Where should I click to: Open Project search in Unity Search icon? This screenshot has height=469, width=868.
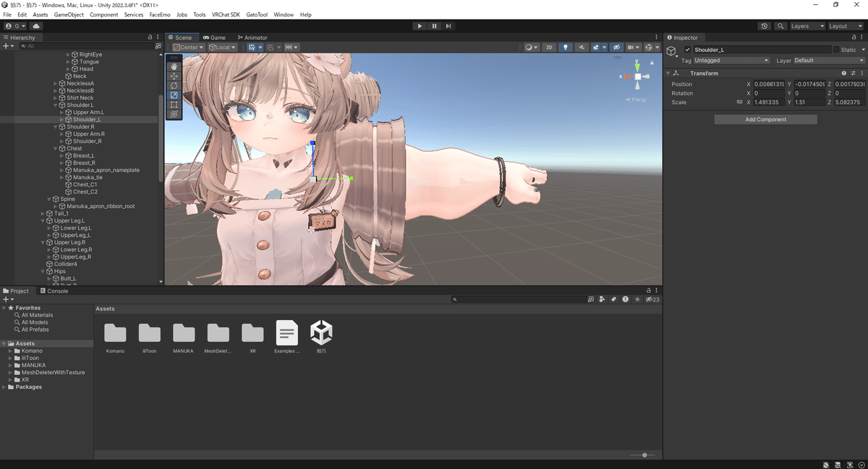pos(591,299)
